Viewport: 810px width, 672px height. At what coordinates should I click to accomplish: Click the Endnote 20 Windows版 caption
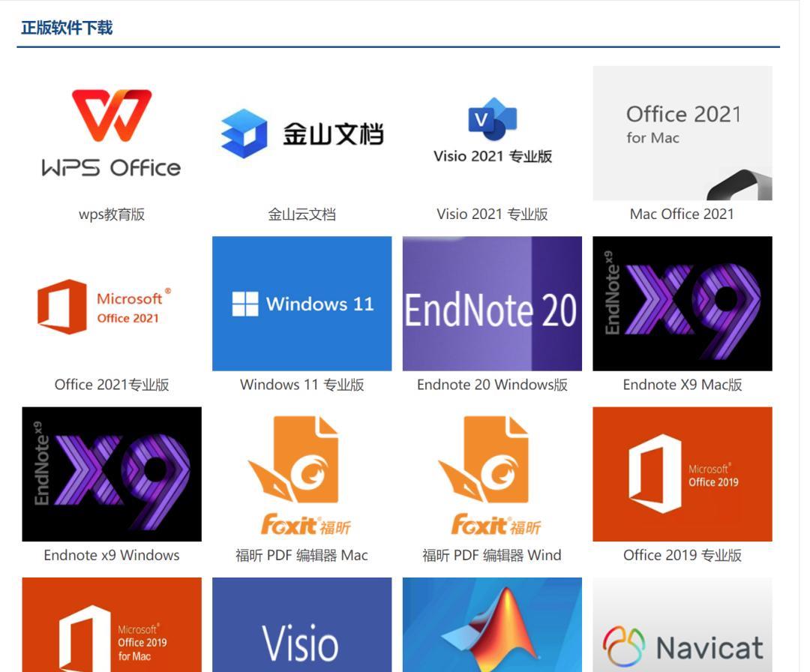(x=492, y=385)
